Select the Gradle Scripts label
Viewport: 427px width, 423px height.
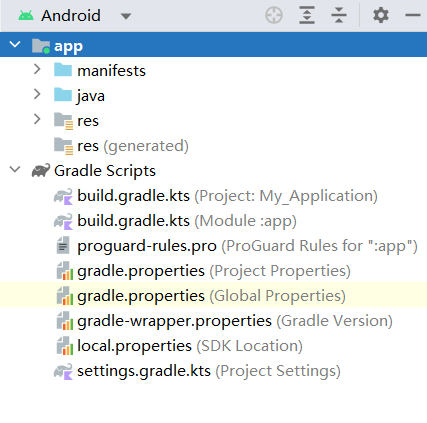pos(105,171)
